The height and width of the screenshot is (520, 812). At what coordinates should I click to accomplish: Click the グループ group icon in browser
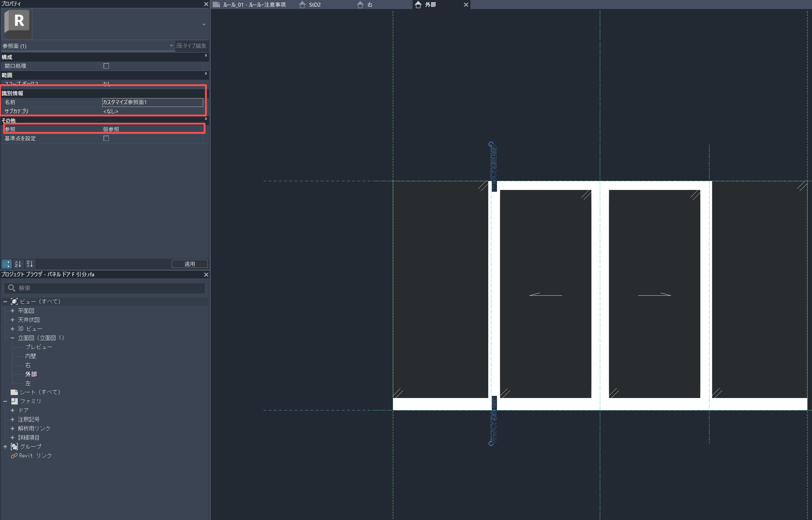14,446
